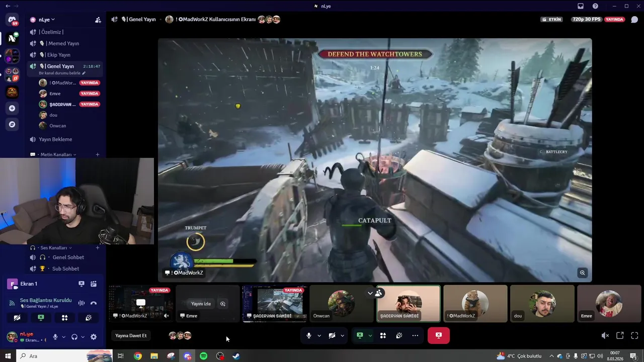This screenshot has width=644, height=362.
Task: Toggle camera in sidebar voice panel
Action: (x=17, y=318)
